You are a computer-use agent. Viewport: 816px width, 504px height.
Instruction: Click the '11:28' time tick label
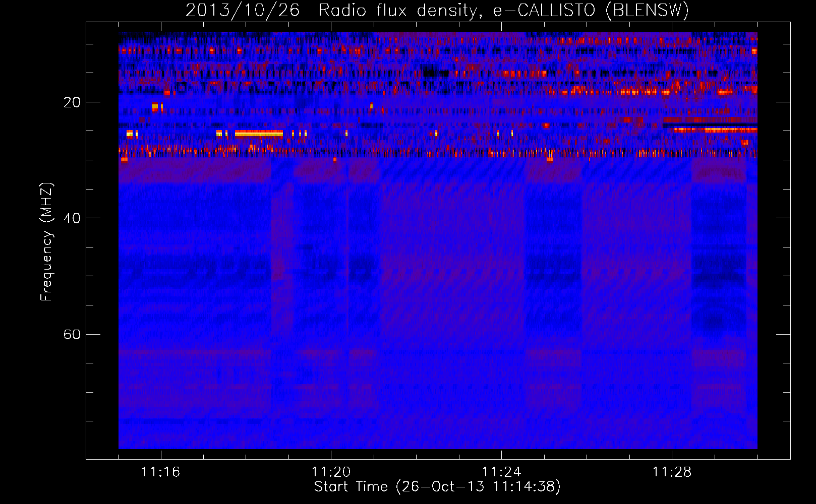[672, 472]
